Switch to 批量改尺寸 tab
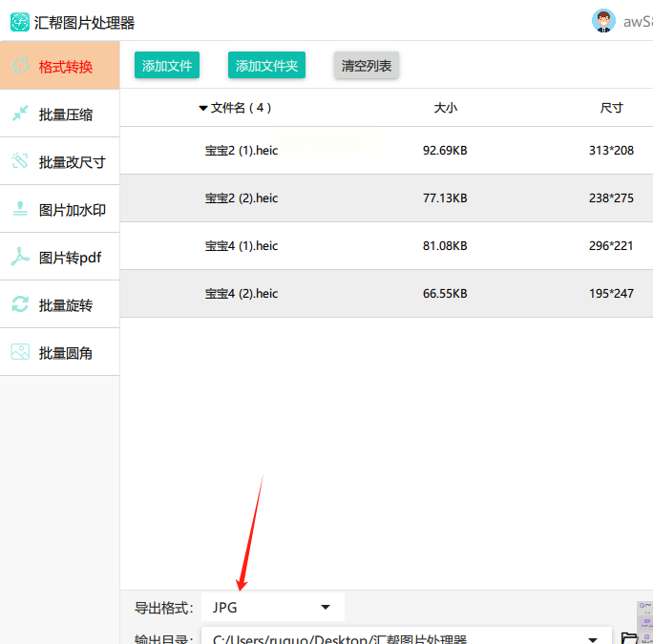653x644 pixels. [60, 161]
